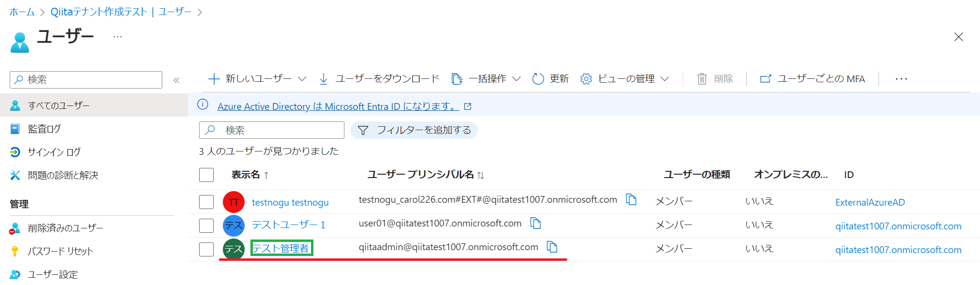Sort by ユーザー プリンシパル名 column

(426, 175)
